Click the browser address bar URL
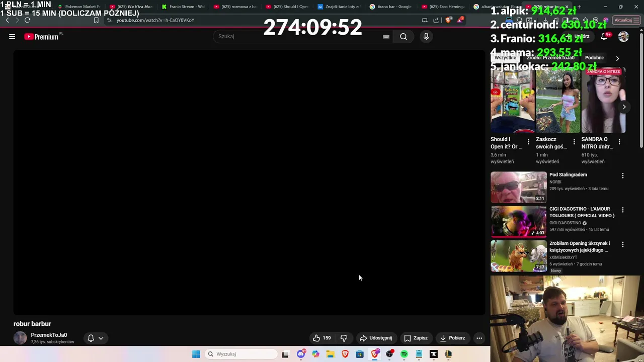Screen dimensions: 644x362 tap(155, 20)
